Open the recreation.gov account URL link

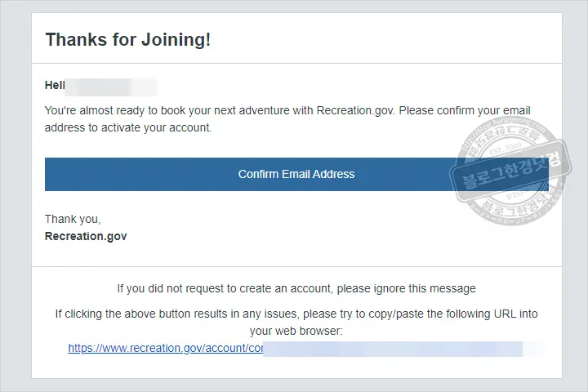(165, 348)
